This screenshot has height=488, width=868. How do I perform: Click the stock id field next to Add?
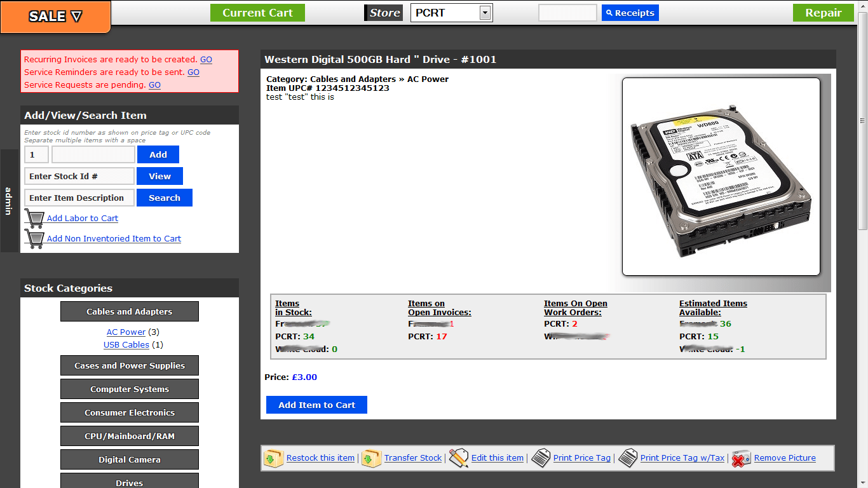[x=93, y=154]
